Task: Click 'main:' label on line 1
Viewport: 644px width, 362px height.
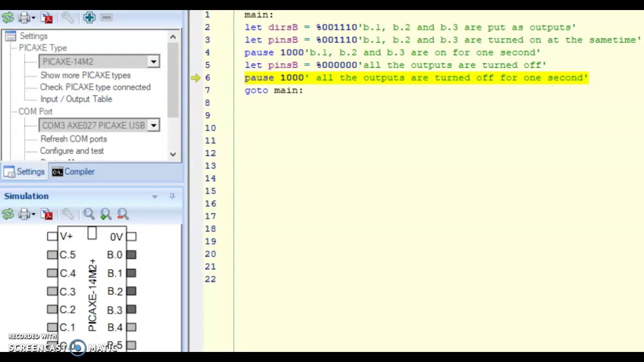Action: (x=259, y=15)
